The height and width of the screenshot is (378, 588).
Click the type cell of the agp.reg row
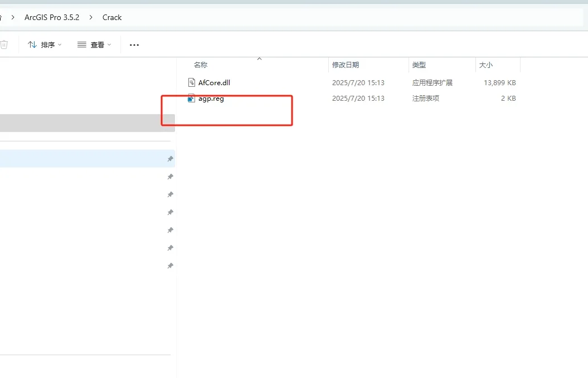426,98
